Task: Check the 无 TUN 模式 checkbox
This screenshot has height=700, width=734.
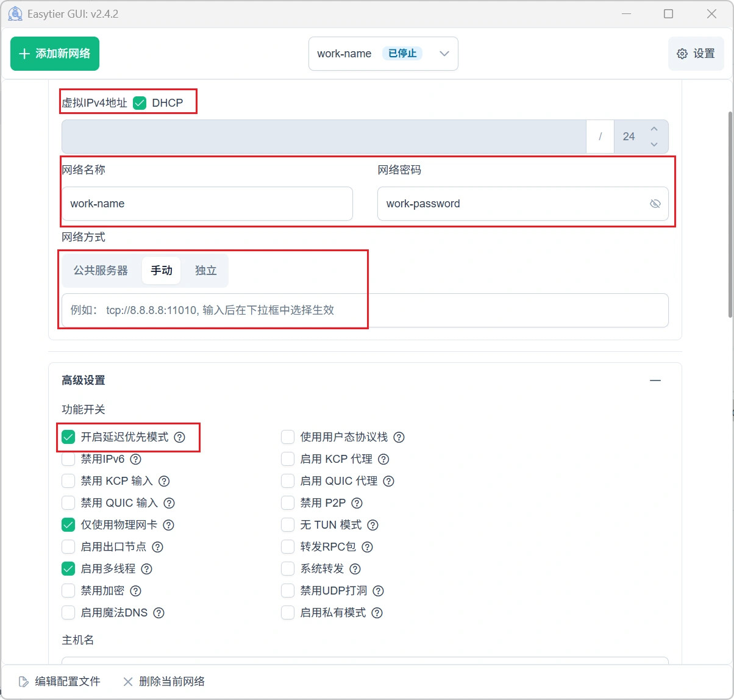Action: coord(288,525)
